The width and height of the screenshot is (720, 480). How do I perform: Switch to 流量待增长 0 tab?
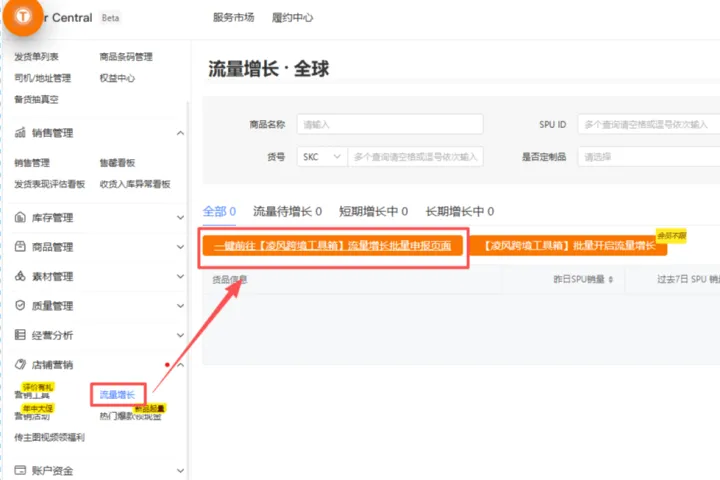pyautogui.click(x=287, y=211)
